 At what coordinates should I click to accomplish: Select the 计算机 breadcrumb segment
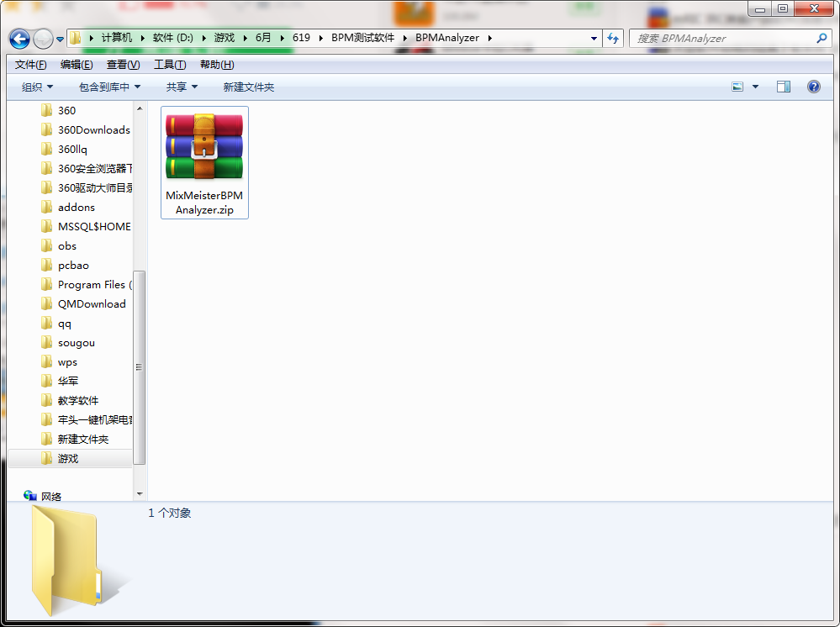[x=117, y=38]
